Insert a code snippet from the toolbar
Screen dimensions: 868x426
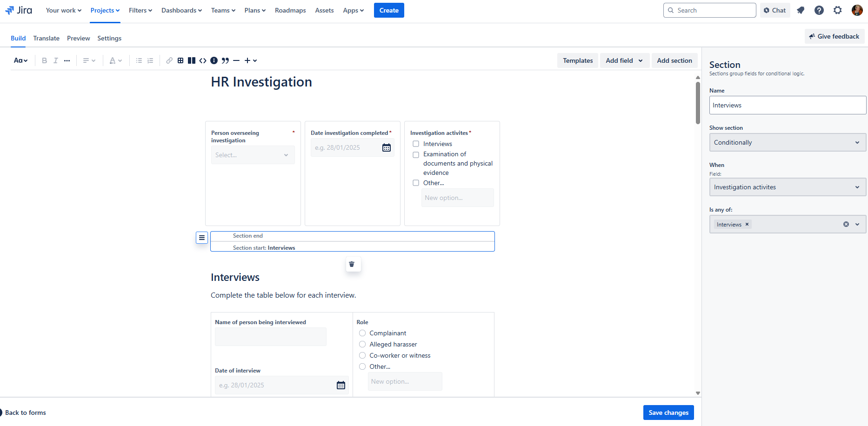pyautogui.click(x=203, y=60)
